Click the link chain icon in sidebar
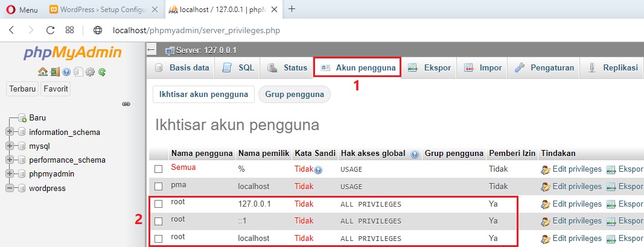This screenshot has height=247, width=644. tap(127, 104)
